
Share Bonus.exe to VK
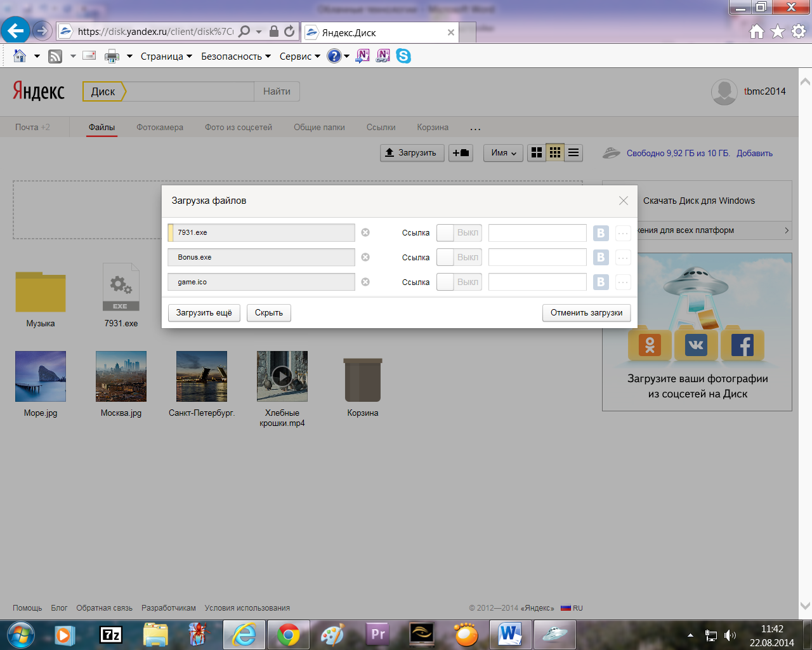coord(601,257)
